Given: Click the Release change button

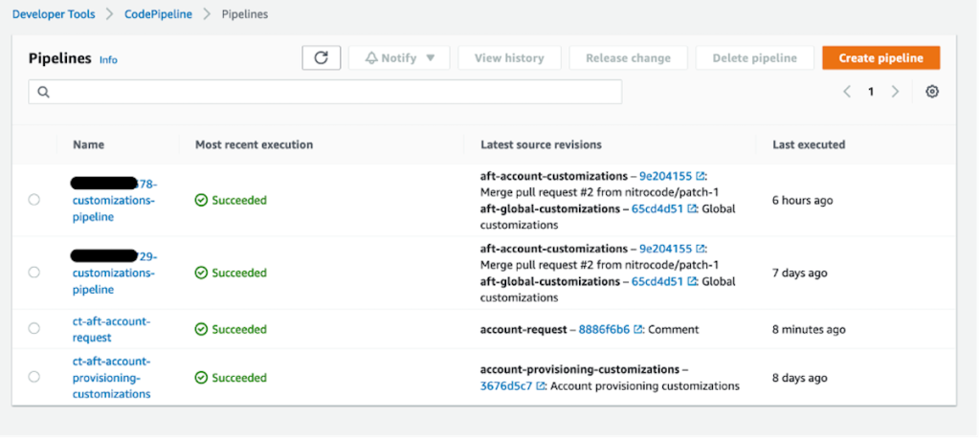Looking at the screenshot, I should click(628, 58).
